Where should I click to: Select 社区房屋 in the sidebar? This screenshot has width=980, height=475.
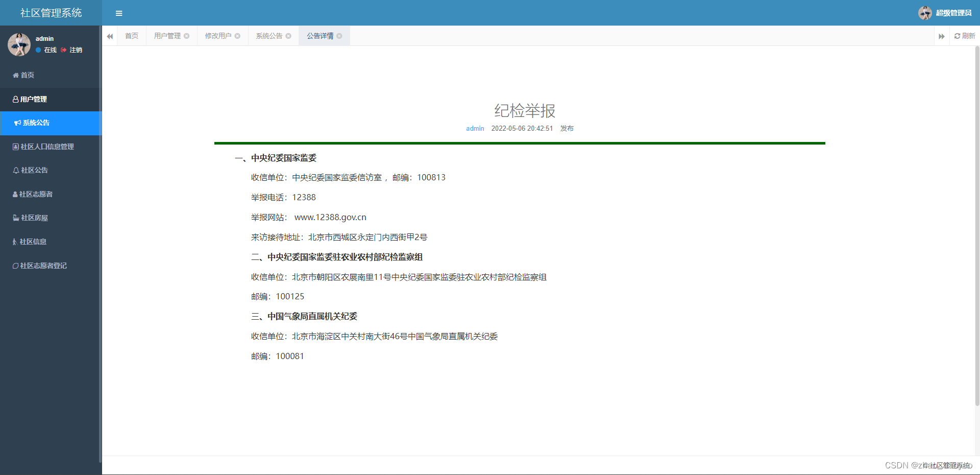(x=32, y=218)
